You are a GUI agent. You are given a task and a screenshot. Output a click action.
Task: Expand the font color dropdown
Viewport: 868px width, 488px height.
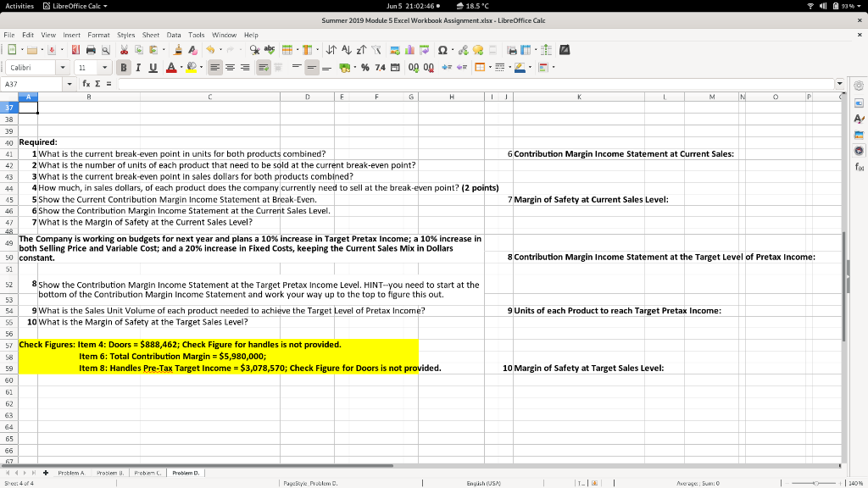(181, 67)
